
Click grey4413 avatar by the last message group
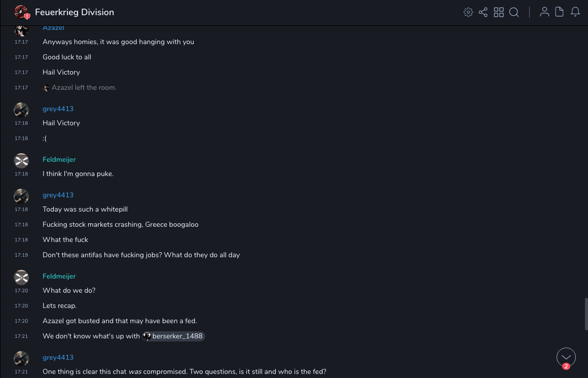tap(21, 359)
